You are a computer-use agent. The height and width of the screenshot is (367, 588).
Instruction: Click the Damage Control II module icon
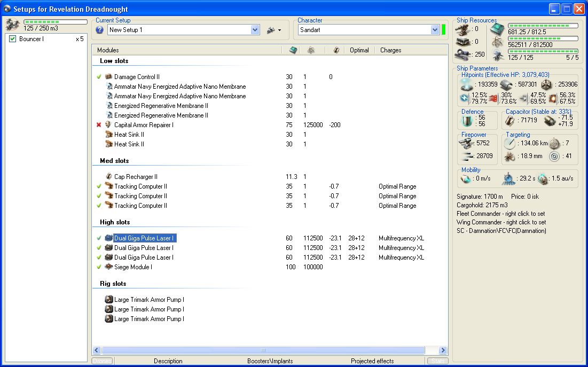109,77
